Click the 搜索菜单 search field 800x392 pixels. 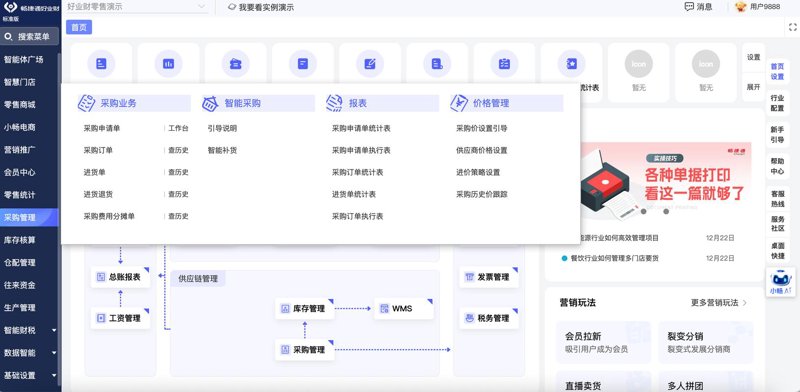click(x=30, y=37)
